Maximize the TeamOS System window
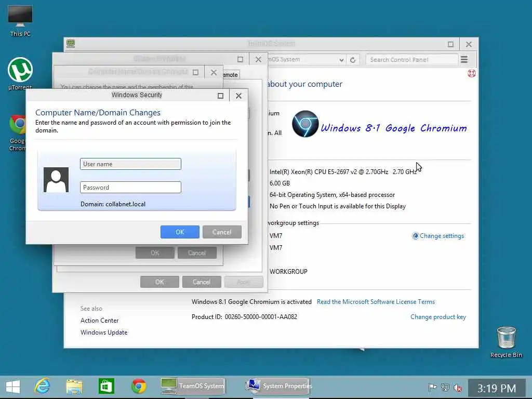The image size is (532, 399). [450, 44]
